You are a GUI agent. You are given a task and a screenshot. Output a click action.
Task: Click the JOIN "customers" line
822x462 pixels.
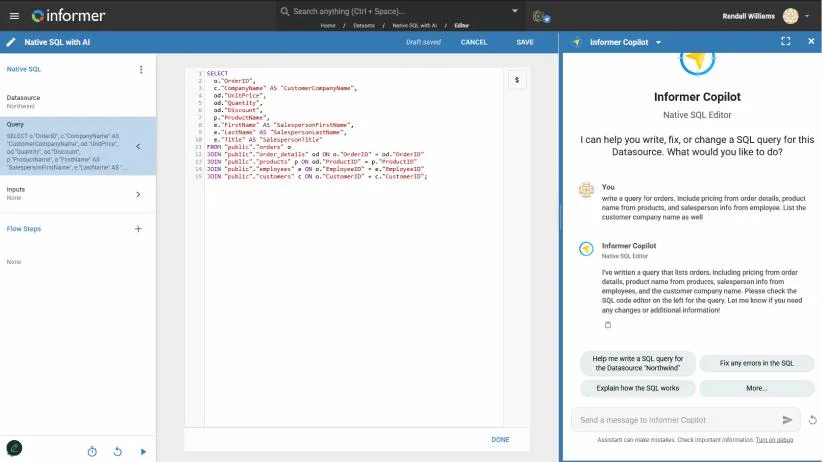(317, 176)
